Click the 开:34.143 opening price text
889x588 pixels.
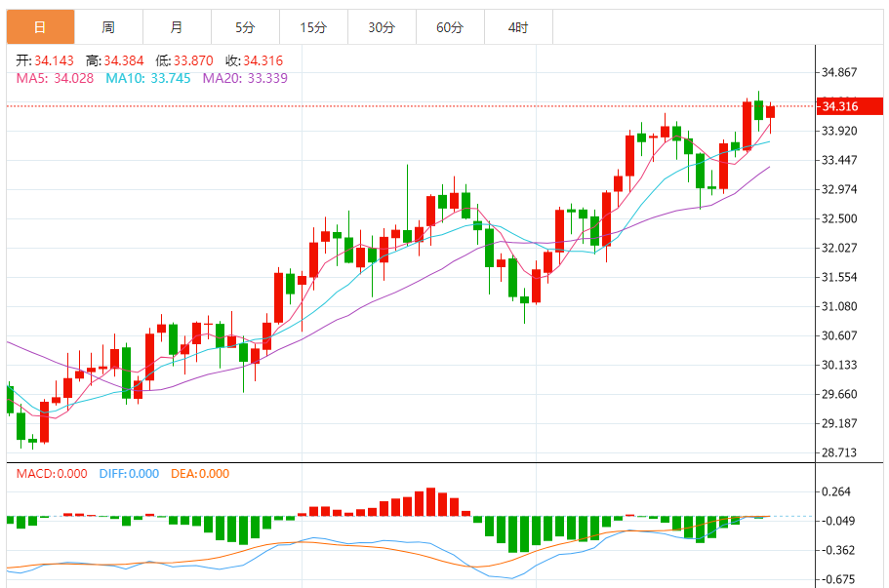[45, 60]
